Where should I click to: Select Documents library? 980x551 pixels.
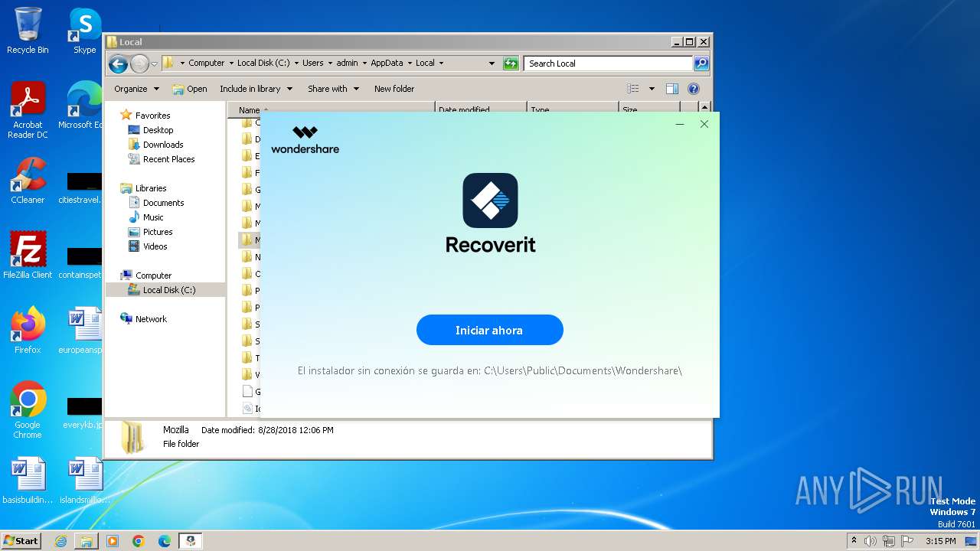pyautogui.click(x=163, y=203)
